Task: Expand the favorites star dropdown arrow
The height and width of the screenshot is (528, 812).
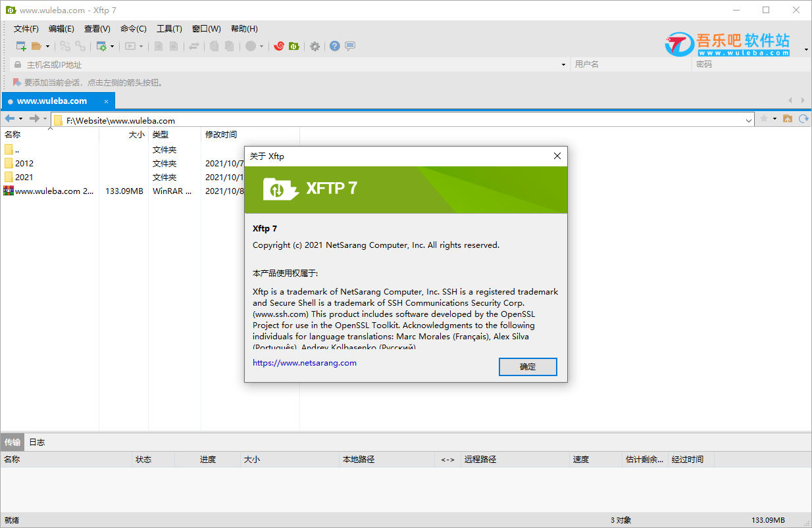Action: [x=774, y=119]
